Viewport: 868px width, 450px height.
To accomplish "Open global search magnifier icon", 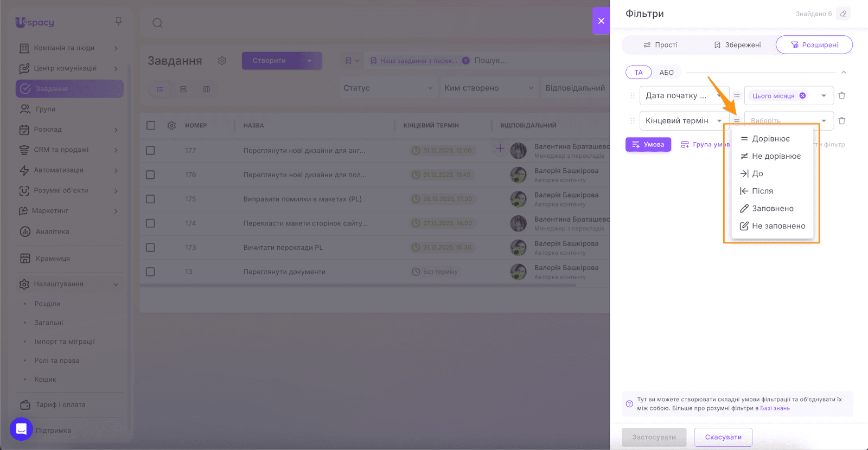I will 157,23.
